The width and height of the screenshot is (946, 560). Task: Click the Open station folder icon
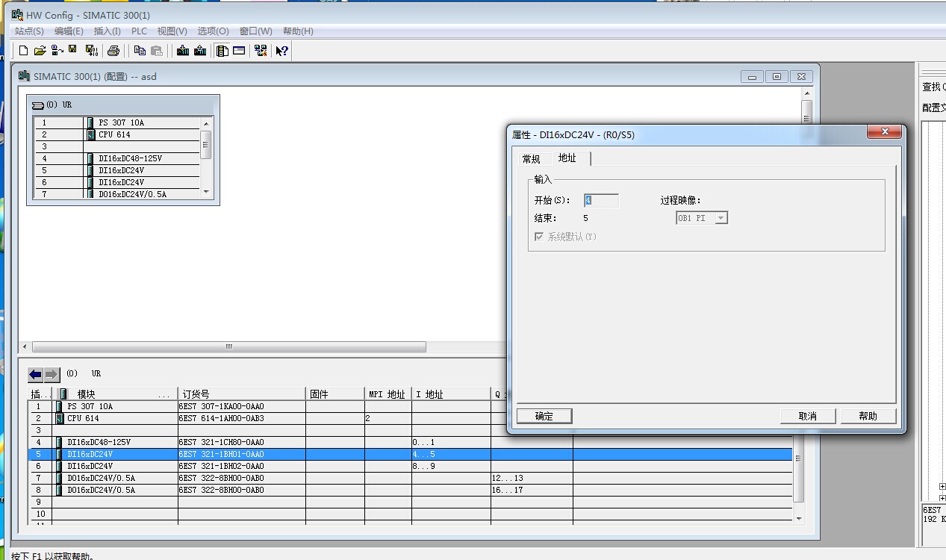(40, 51)
